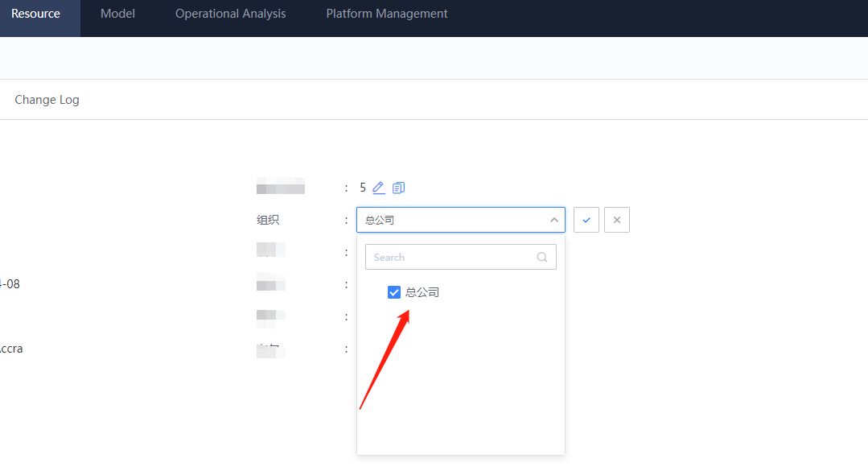This screenshot has width=868, height=475.
Task: Click the magnifier icon in Search box
Action: [x=542, y=257]
